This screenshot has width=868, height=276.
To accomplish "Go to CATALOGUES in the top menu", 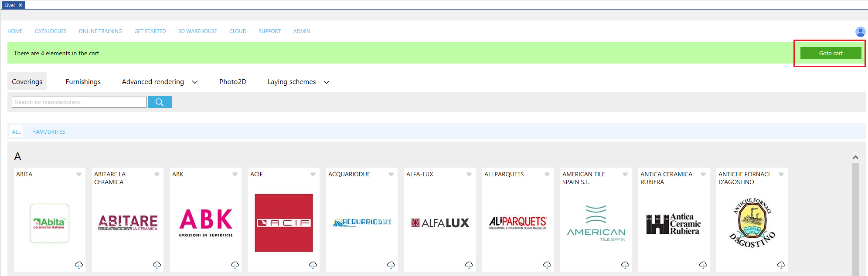I will coord(51,31).
